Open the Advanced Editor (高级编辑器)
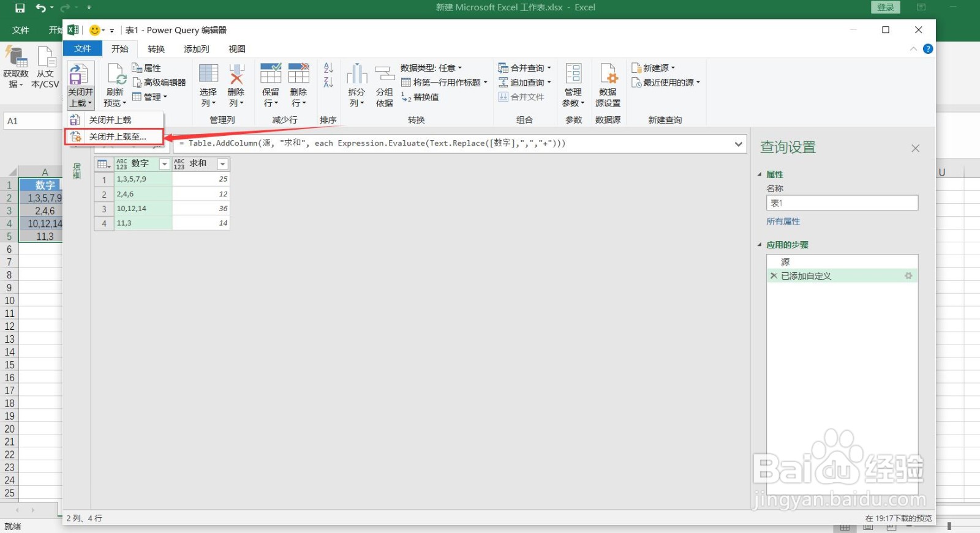This screenshot has width=980, height=533. pos(159,82)
